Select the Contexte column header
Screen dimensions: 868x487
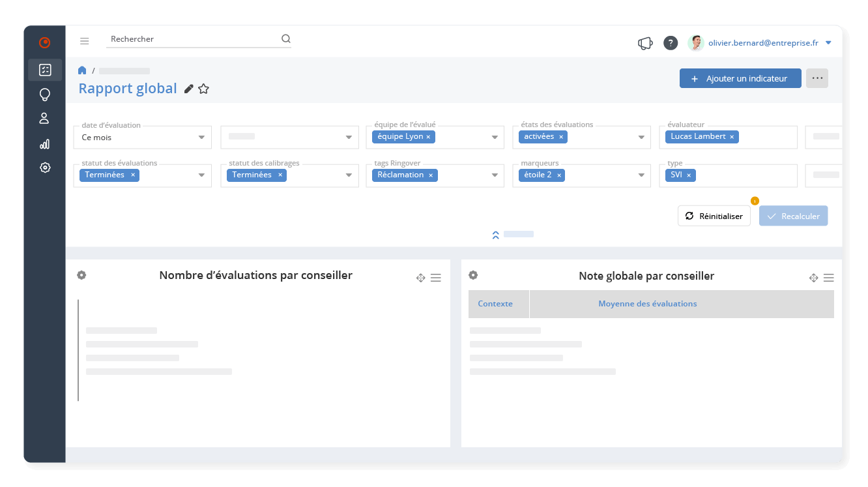(x=495, y=304)
